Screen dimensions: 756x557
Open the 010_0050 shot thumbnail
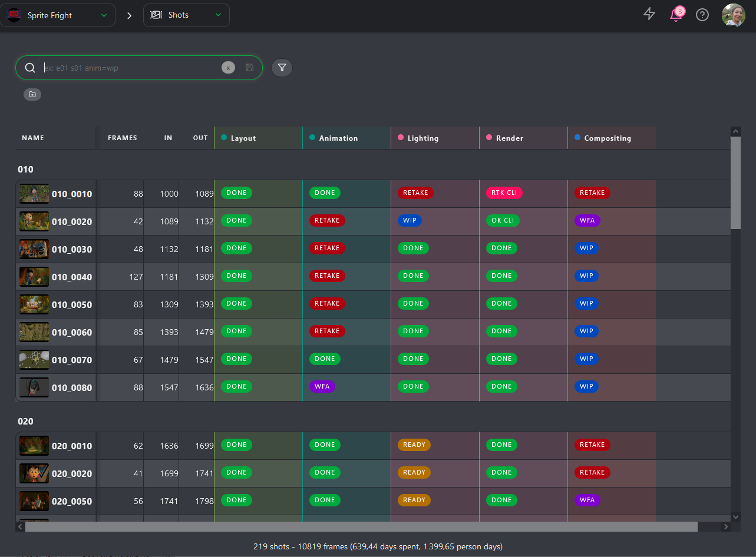tap(34, 304)
